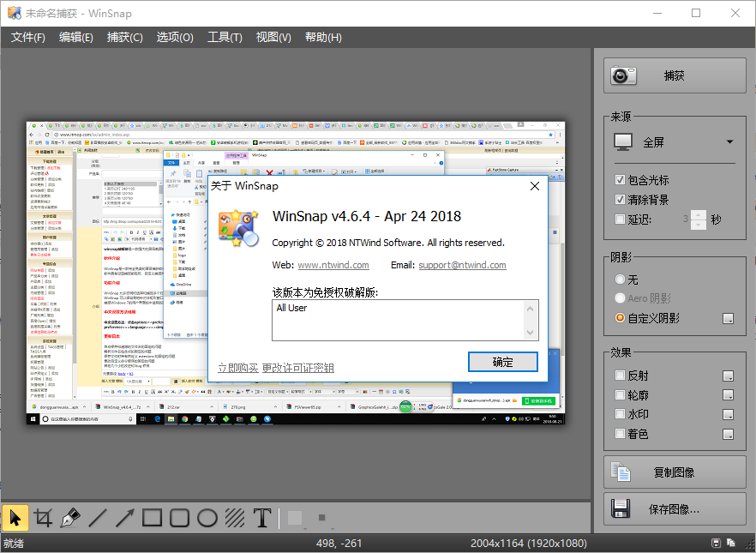The width and height of the screenshot is (756, 553).
Task: Click the monitor icon beside 全屏
Action: [623, 142]
